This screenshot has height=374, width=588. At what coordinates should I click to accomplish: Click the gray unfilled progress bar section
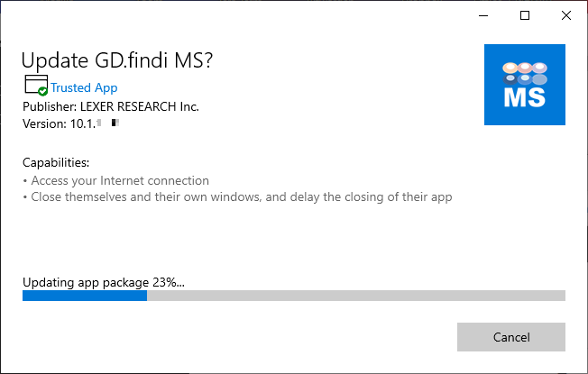[x=355, y=296]
